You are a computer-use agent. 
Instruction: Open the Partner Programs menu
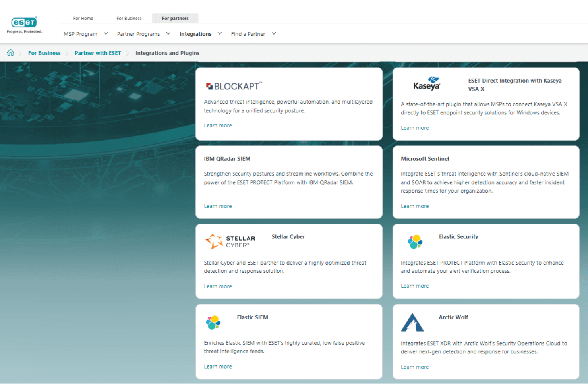coord(138,34)
